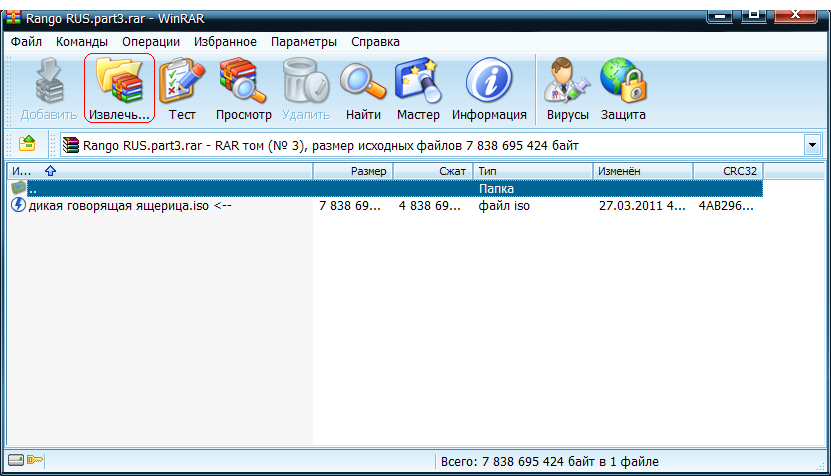Click the toolbar grip handle
Viewport: 831px width, 476px height.
pos(8,89)
